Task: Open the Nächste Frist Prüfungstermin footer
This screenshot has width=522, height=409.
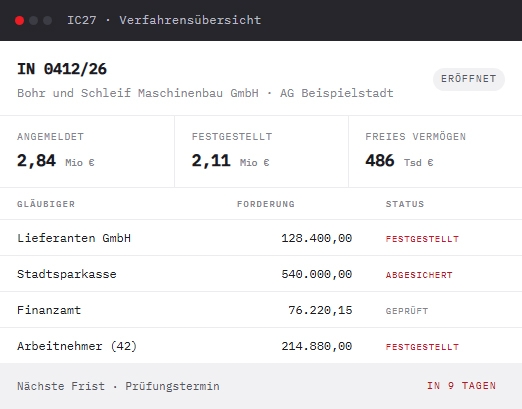Action: tap(261, 386)
